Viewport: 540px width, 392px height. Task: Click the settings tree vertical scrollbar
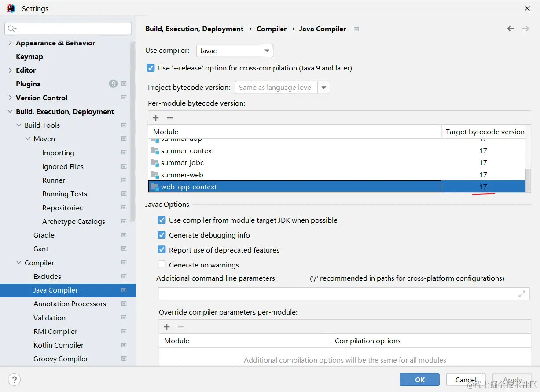point(133,132)
